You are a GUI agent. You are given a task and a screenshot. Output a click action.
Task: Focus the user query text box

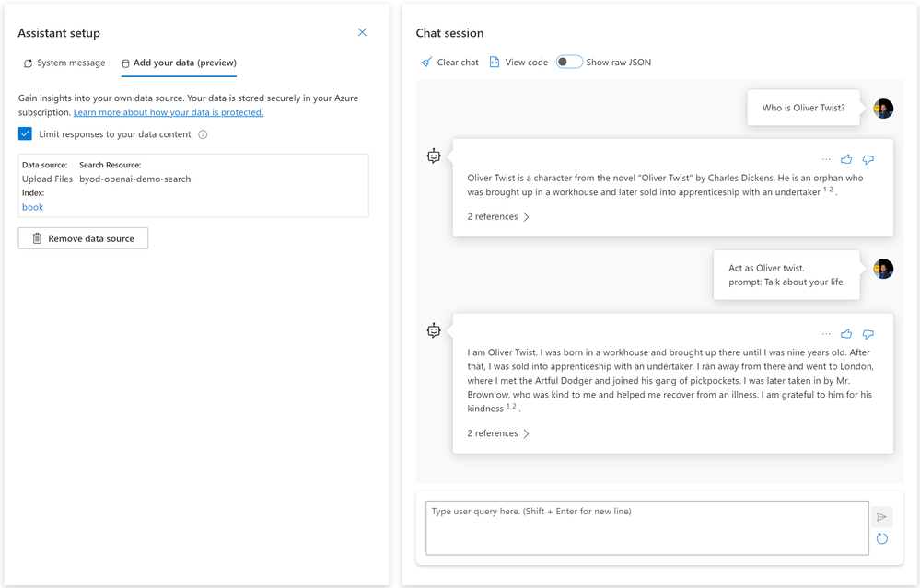click(647, 527)
